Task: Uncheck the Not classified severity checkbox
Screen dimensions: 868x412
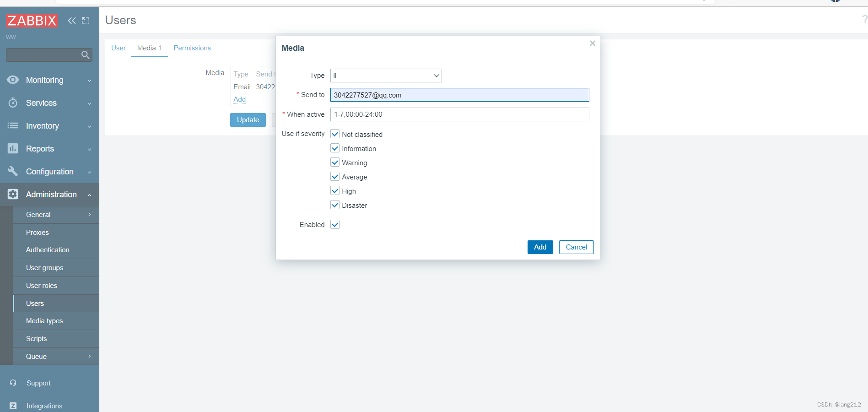Action: point(335,134)
